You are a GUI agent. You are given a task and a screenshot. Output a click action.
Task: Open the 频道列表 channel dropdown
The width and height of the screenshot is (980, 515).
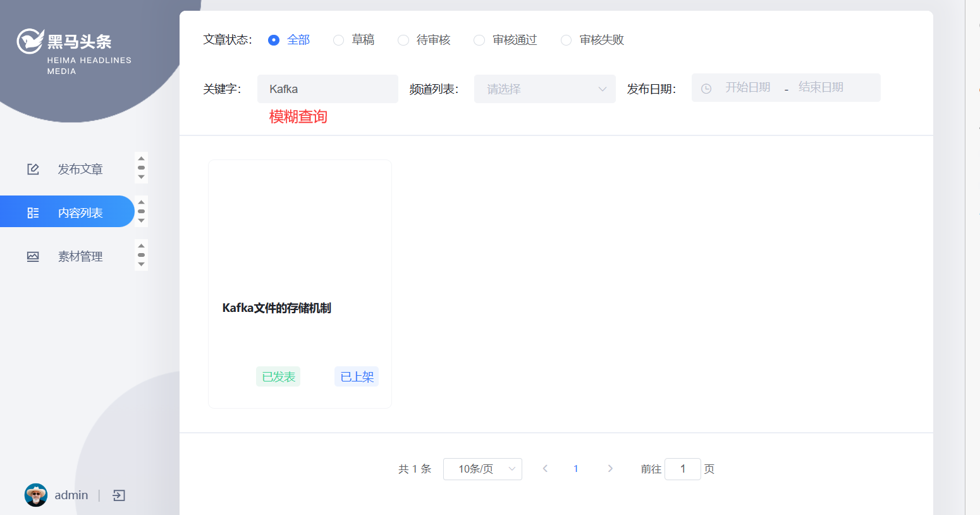545,89
